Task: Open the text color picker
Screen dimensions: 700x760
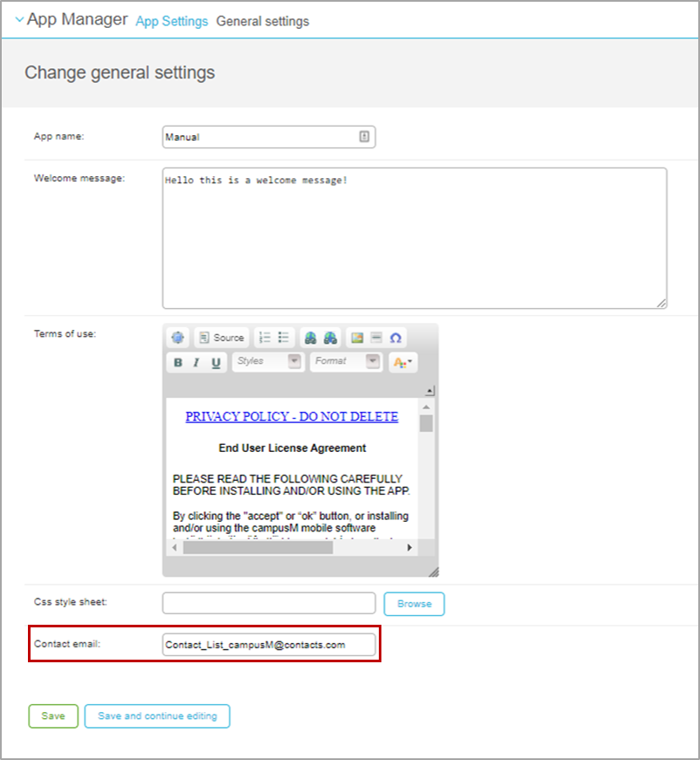Action: (403, 362)
